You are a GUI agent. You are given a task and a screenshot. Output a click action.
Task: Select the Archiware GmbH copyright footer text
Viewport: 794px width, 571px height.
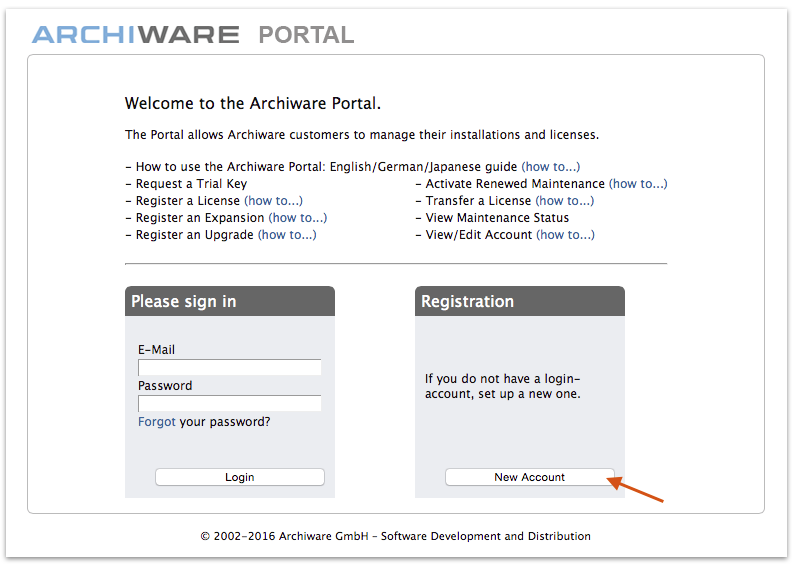tap(395, 536)
